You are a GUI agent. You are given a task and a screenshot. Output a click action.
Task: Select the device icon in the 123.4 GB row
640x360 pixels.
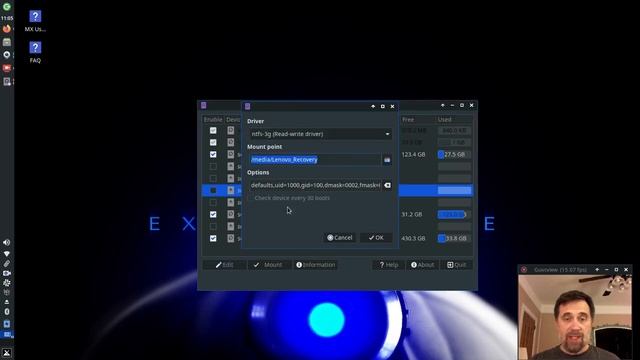[x=231, y=154]
